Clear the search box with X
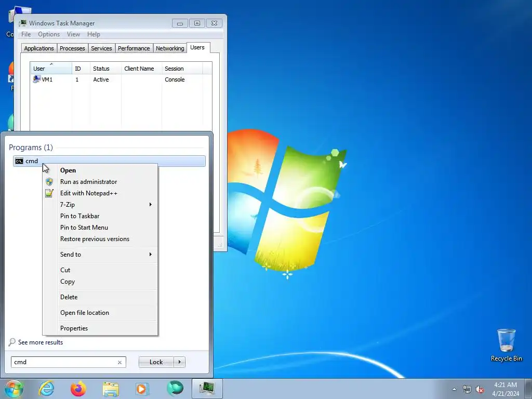 coord(119,362)
